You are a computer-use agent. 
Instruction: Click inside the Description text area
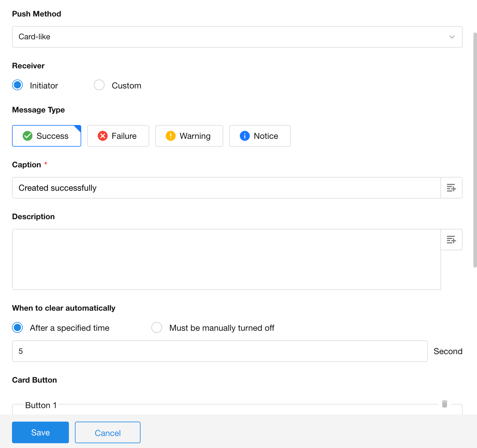click(x=226, y=259)
